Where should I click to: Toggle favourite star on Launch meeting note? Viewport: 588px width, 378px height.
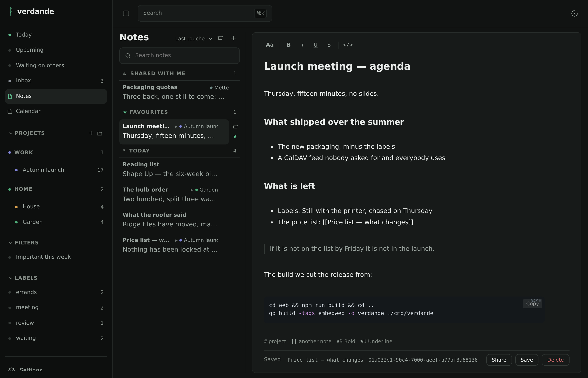[x=235, y=136]
